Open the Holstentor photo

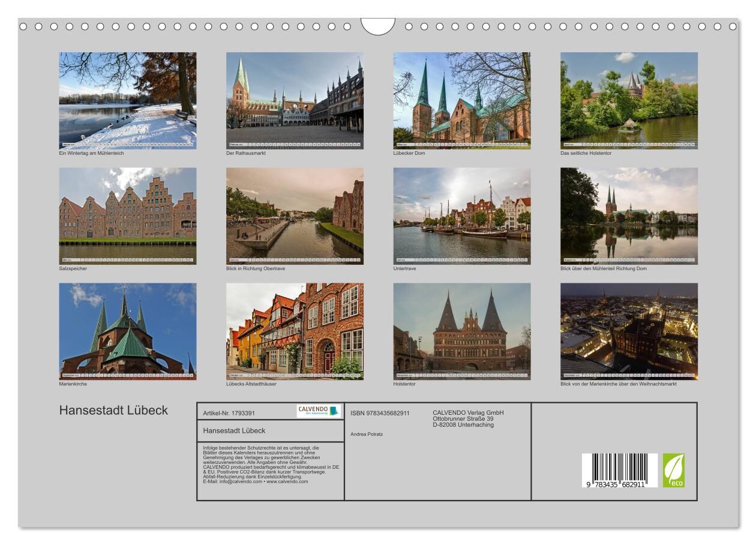point(462,331)
